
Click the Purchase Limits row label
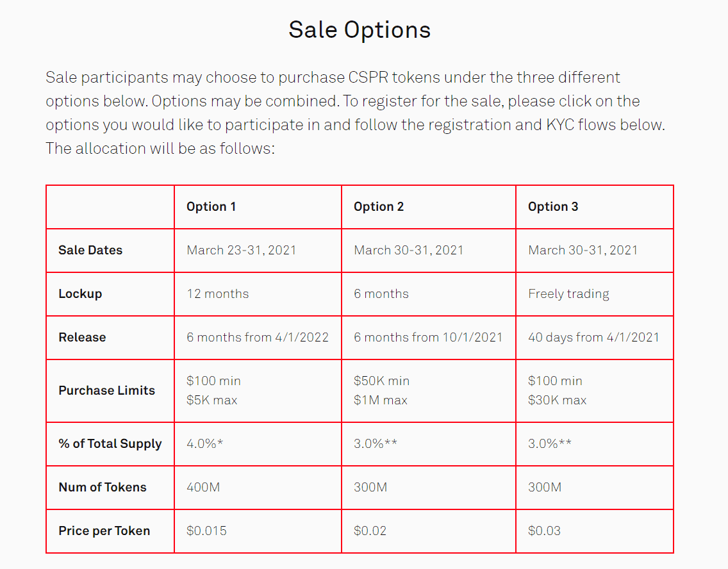[107, 391]
